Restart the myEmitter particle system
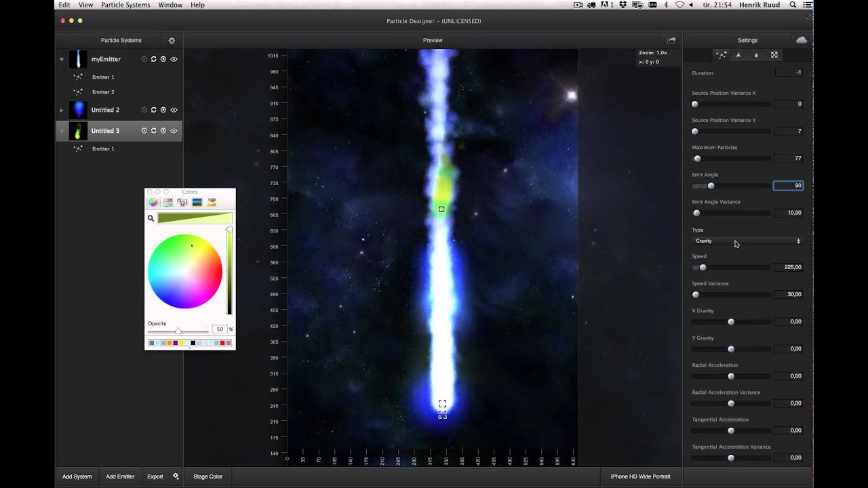The height and width of the screenshot is (488, 868). pos(154,60)
